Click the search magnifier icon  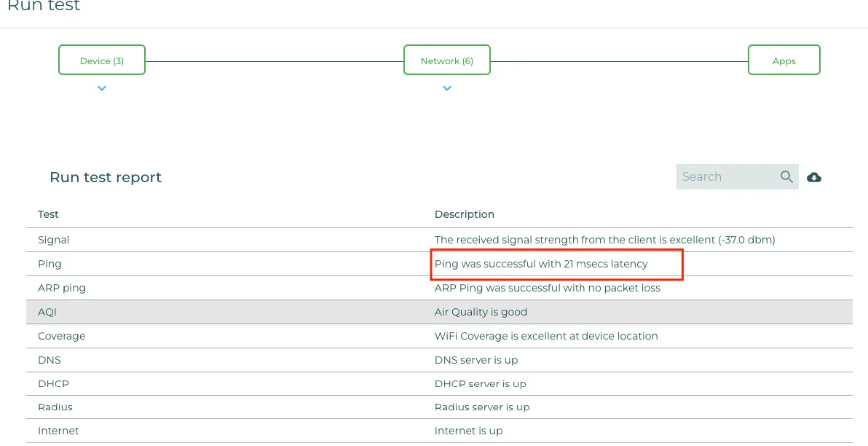786,177
